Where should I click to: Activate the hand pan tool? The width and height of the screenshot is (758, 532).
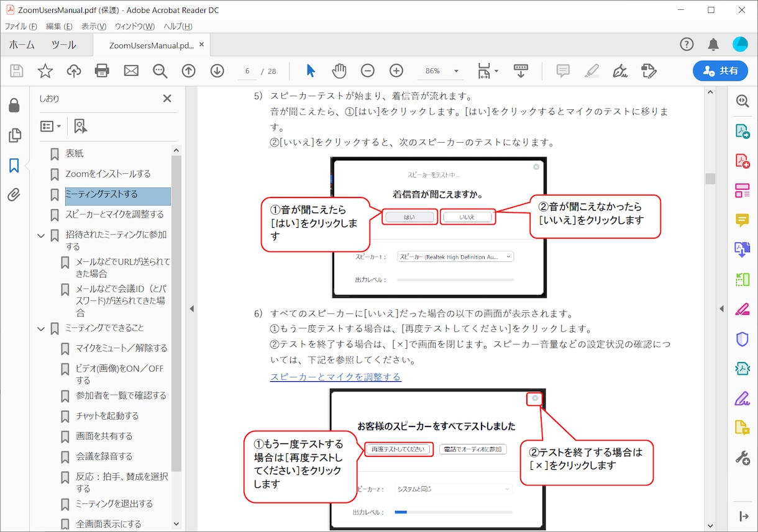(339, 71)
